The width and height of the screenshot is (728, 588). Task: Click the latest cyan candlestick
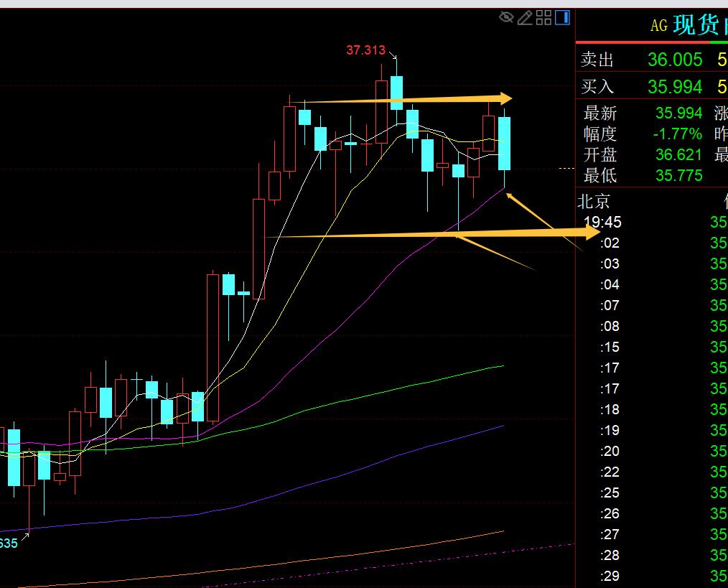[505, 144]
